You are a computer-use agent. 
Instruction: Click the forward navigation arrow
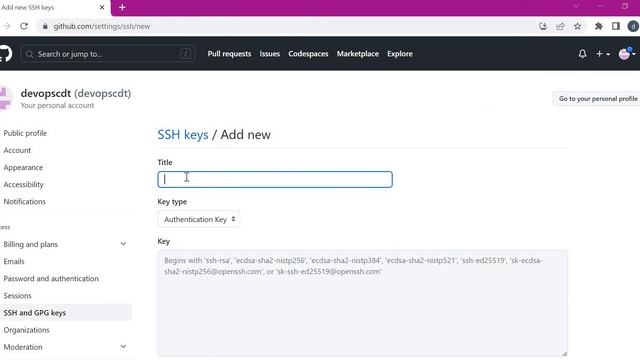pyautogui.click(x=7, y=26)
